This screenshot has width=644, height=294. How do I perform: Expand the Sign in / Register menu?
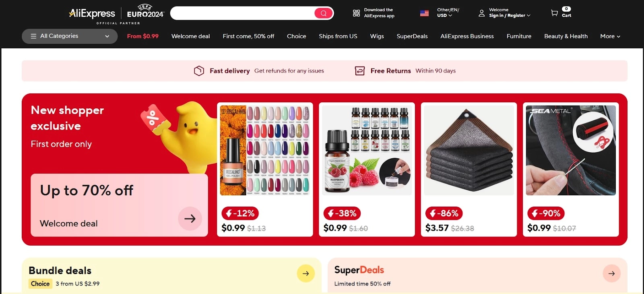[x=510, y=15]
